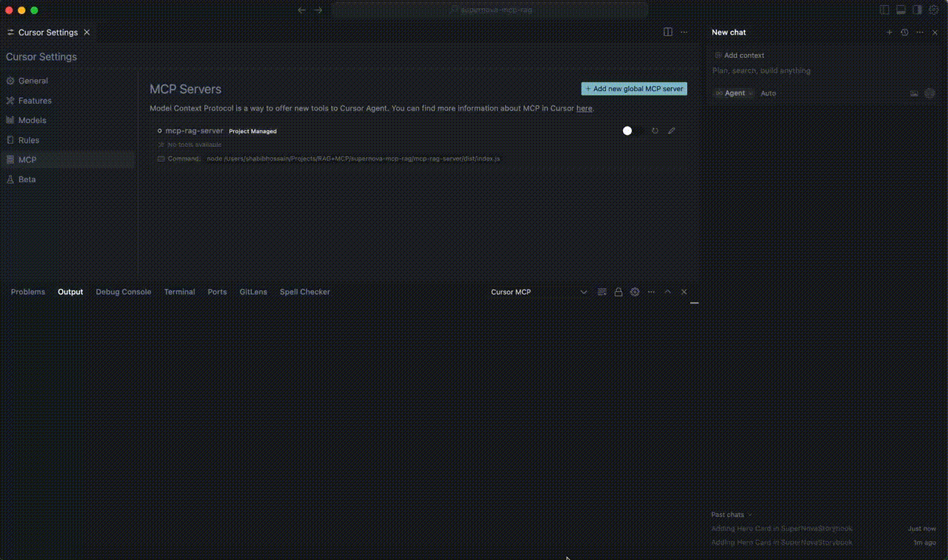Toggle the primary sidebar layout icon
Screen dimensions: 948x560
pyautogui.click(x=884, y=10)
